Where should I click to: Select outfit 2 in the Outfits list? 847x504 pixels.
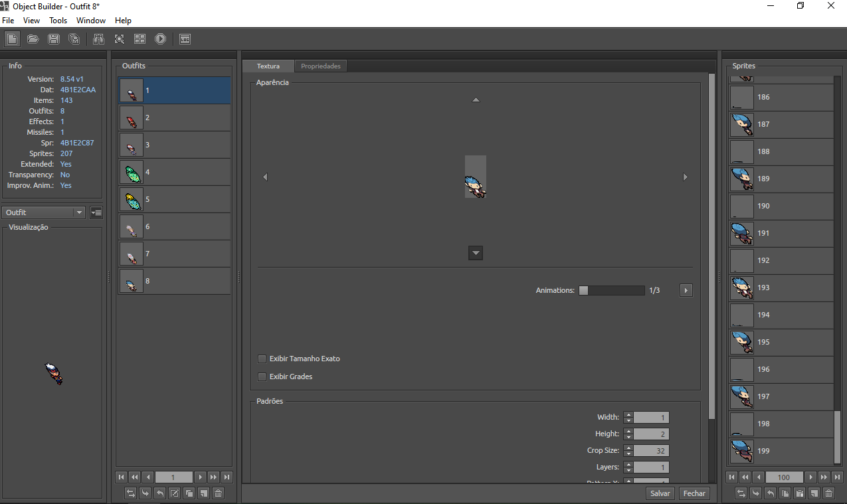point(175,118)
